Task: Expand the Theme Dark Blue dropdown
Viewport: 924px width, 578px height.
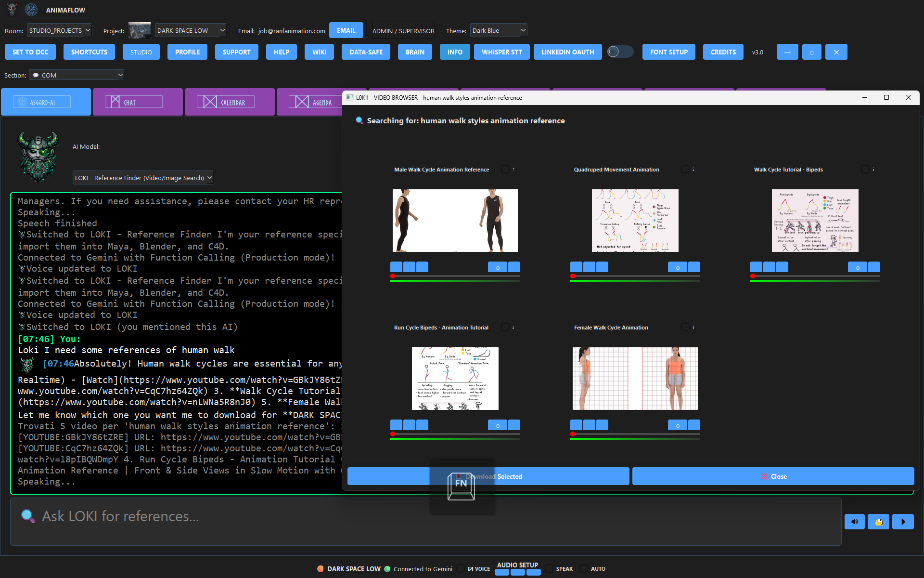Action: tap(499, 30)
